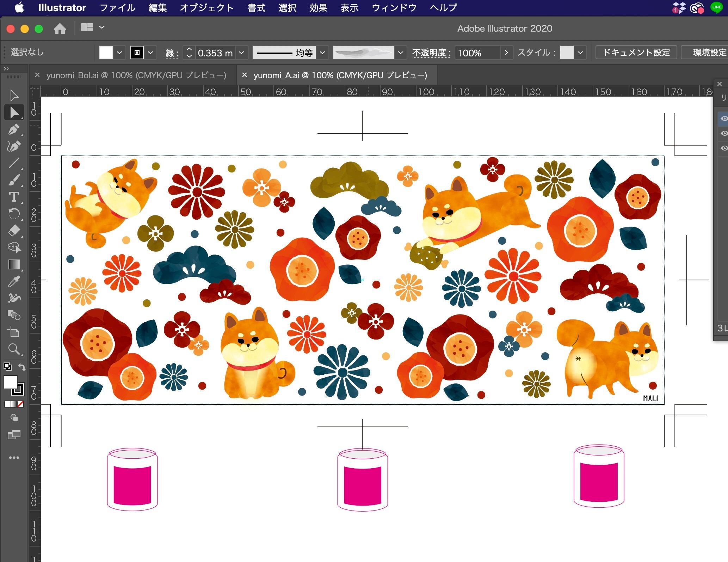
Task: Select the Pen tool
Action: pyautogui.click(x=14, y=130)
